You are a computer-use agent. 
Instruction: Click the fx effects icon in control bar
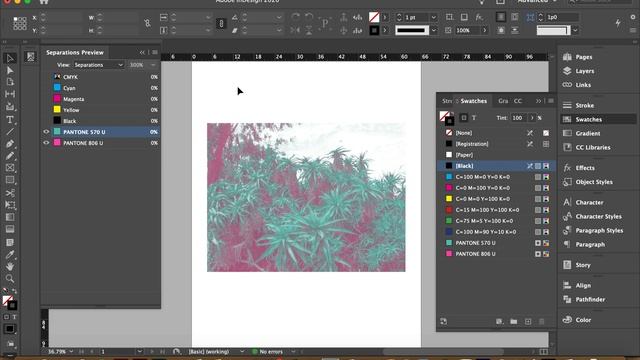tap(479, 17)
